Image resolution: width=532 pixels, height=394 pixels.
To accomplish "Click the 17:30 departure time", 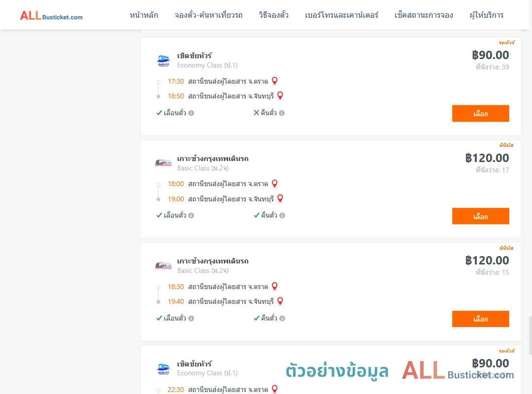I will [176, 81].
